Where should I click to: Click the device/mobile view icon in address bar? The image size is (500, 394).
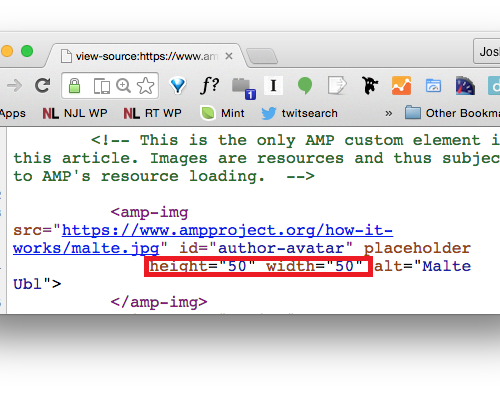point(102,86)
